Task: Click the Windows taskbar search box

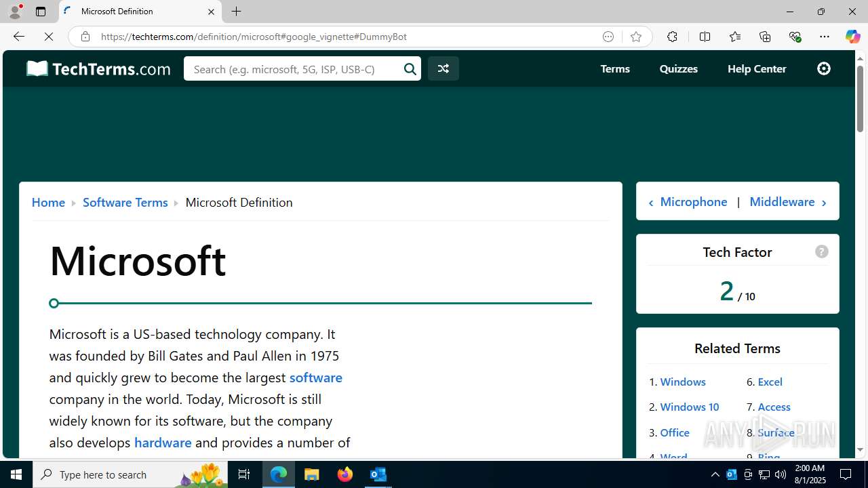Action: click(130, 474)
